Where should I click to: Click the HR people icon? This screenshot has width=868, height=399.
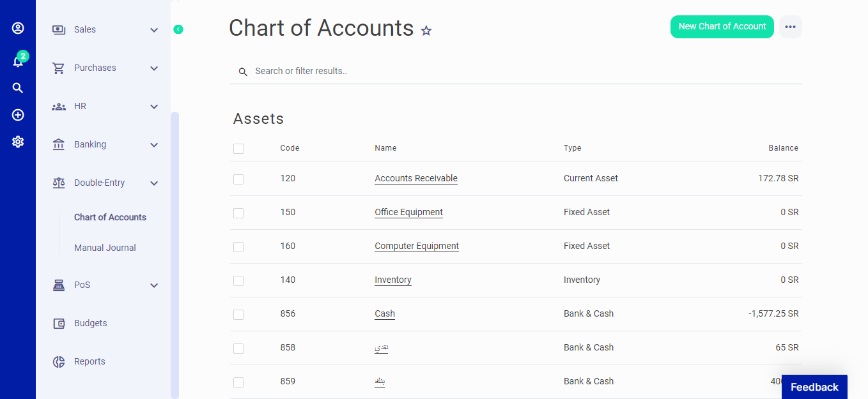[59, 106]
